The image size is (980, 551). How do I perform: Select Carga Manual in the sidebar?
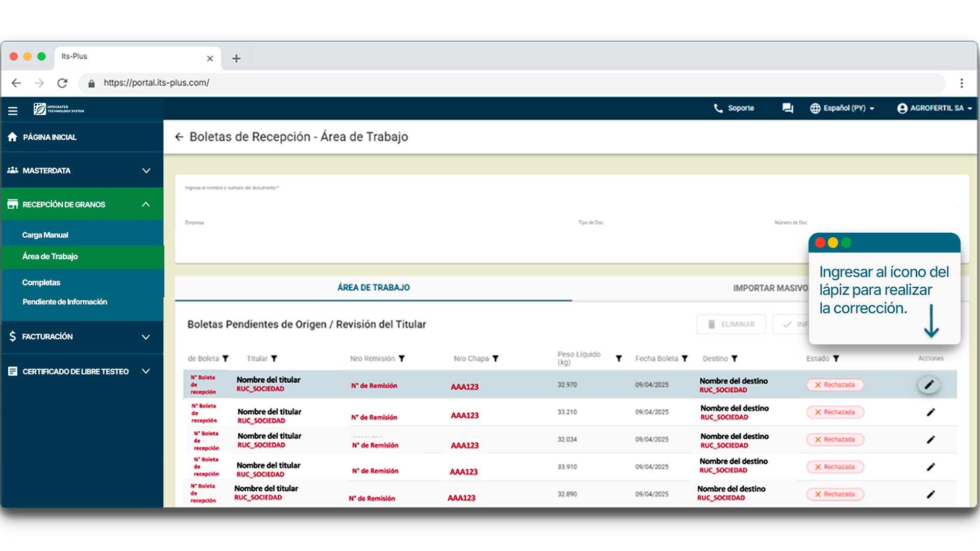pyautogui.click(x=45, y=235)
